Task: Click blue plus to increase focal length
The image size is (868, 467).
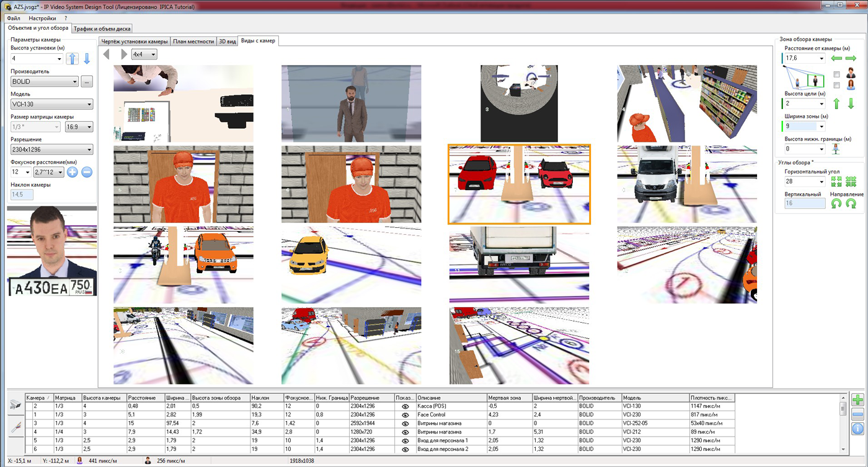Action: [x=73, y=172]
